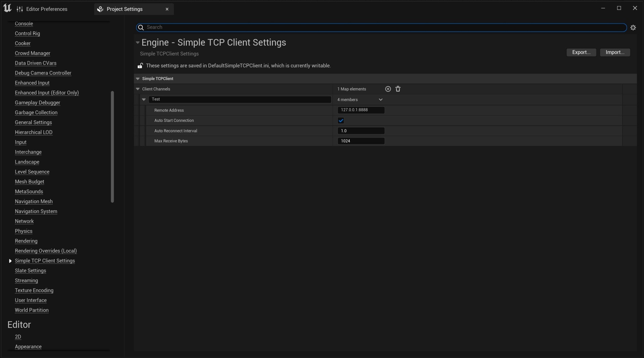The image size is (644, 358).
Task: Click the Import... button
Action: pyautogui.click(x=615, y=52)
